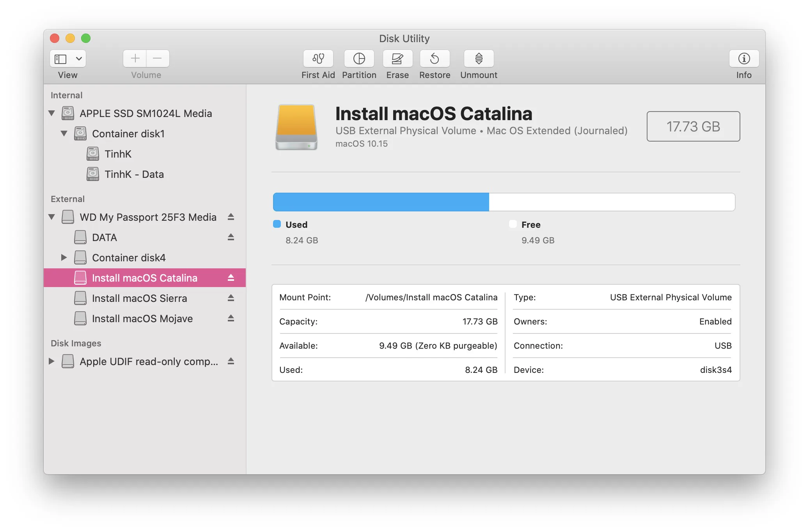809x532 pixels.
Task: Click the sidebar View icon
Action: tap(60, 59)
